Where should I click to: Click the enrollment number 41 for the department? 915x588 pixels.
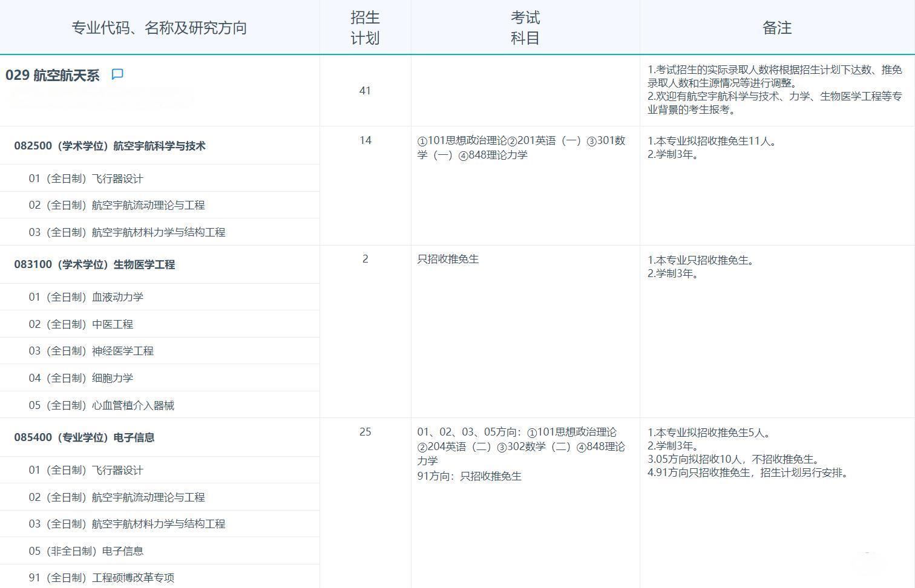(x=365, y=91)
